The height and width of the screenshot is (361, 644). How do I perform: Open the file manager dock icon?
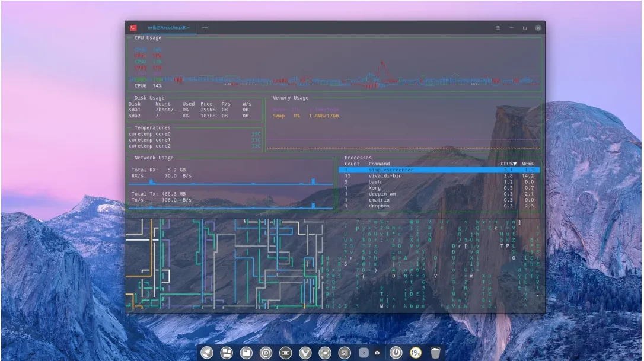(x=246, y=352)
